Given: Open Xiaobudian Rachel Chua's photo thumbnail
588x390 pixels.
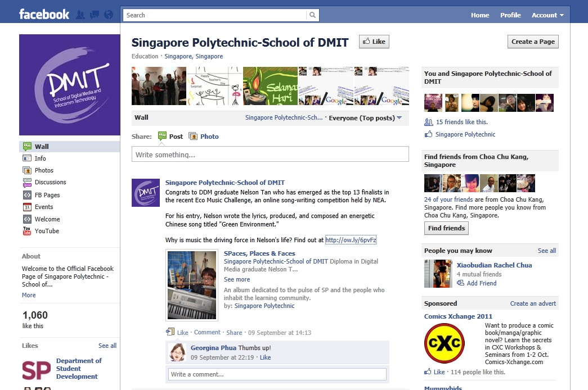Looking at the screenshot, I should pyautogui.click(x=438, y=274).
